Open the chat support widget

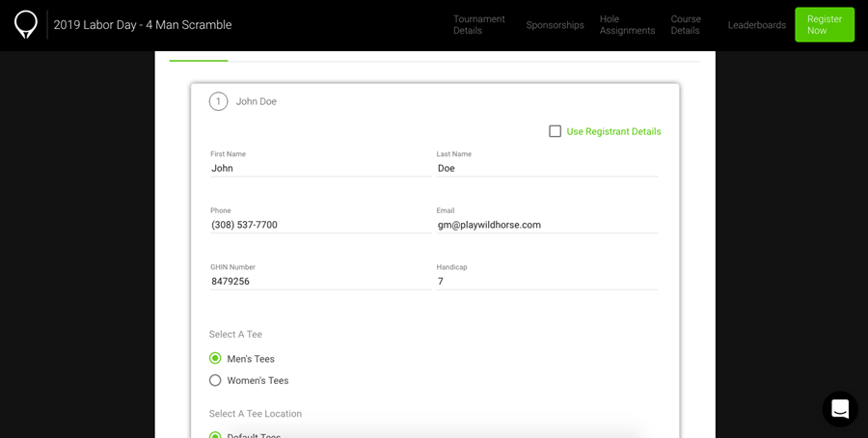pos(839,409)
